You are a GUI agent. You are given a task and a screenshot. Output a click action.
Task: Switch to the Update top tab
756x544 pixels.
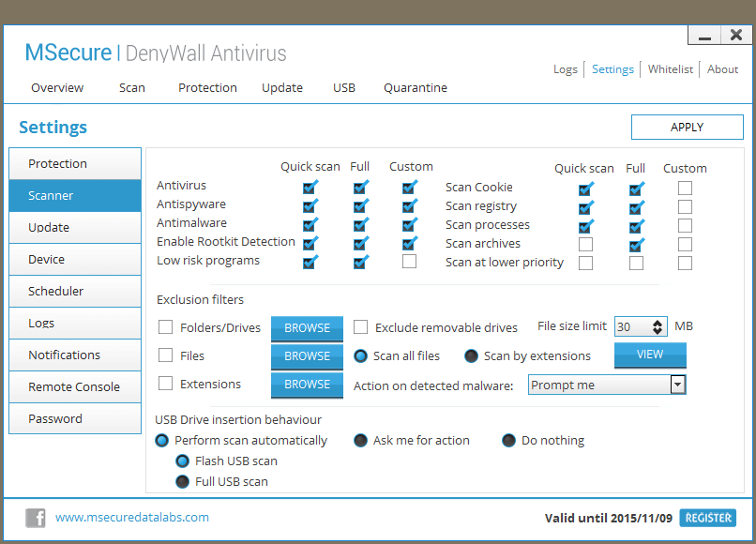tap(282, 88)
